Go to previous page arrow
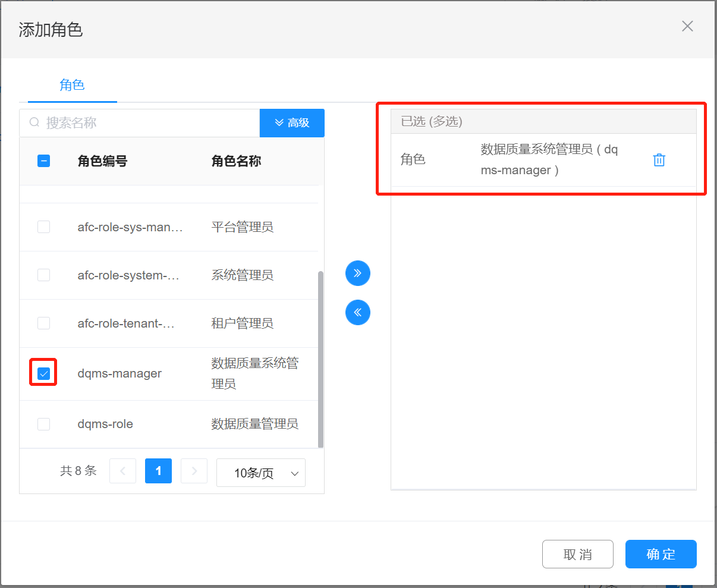717x588 pixels. [x=123, y=471]
